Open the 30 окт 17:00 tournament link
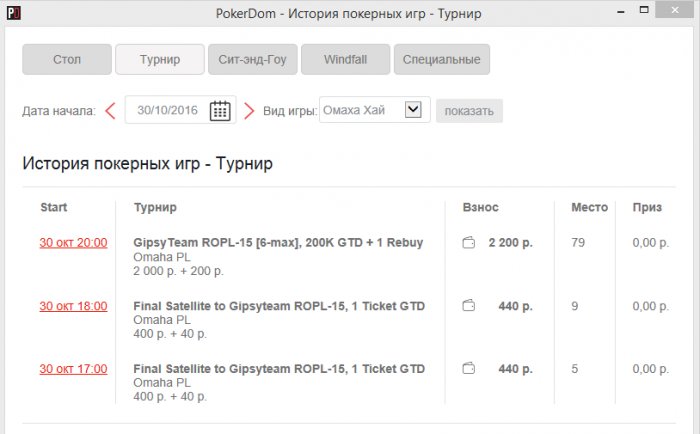This screenshot has width=700, height=434. 73,369
